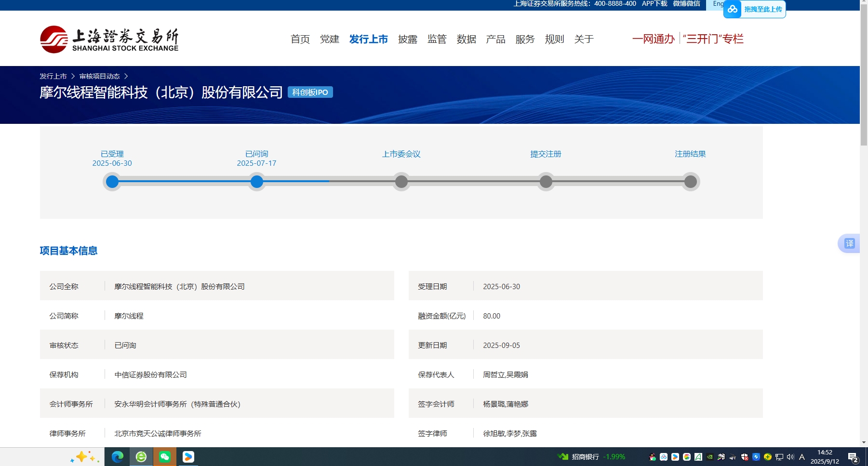Open WeChat from the taskbar
The image size is (868, 466).
pos(165,456)
